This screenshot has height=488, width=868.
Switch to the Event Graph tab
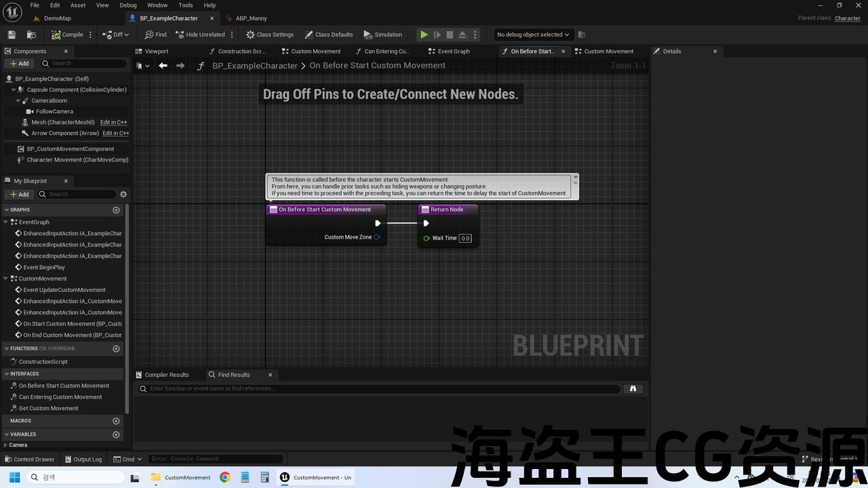pyautogui.click(x=453, y=52)
